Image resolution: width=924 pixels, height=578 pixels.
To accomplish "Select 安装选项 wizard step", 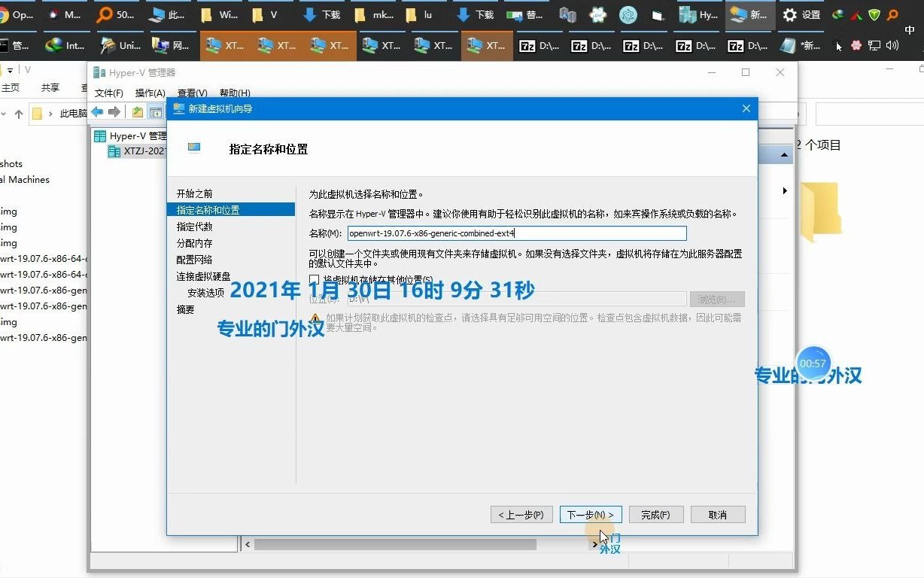I will (206, 293).
